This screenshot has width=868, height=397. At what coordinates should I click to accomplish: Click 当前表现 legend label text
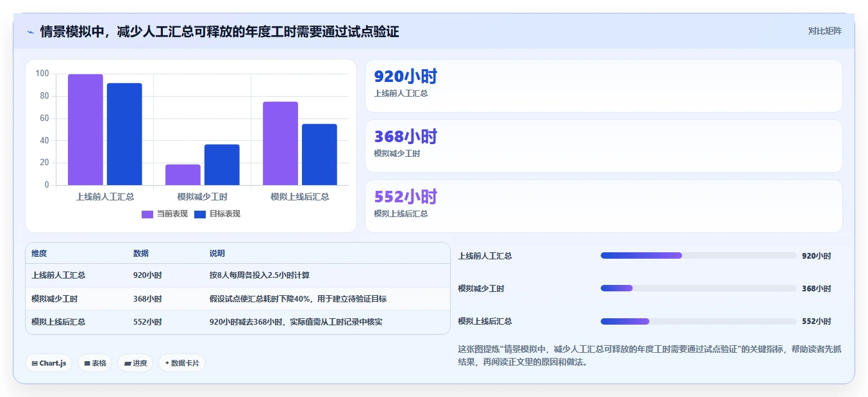pyautogui.click(x=172, y=214)
